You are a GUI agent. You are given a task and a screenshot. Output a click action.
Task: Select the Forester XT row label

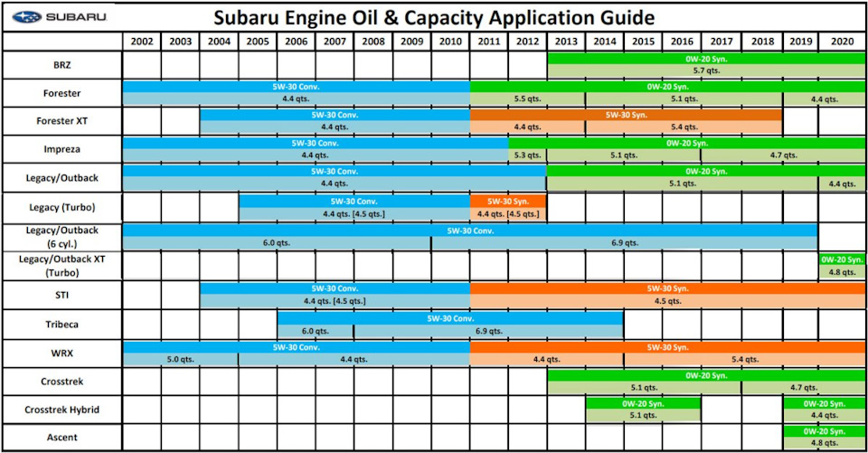click(62, 121)
